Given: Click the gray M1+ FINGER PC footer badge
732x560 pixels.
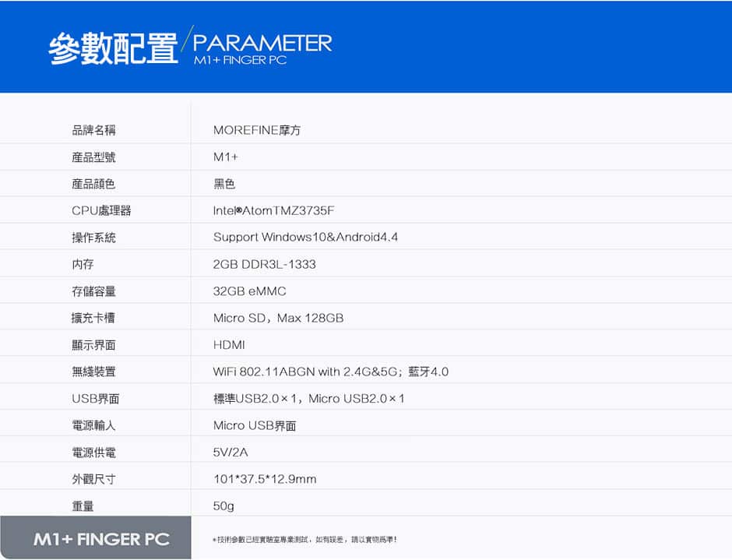Looking at the screenshot, I should click(96, 537).
